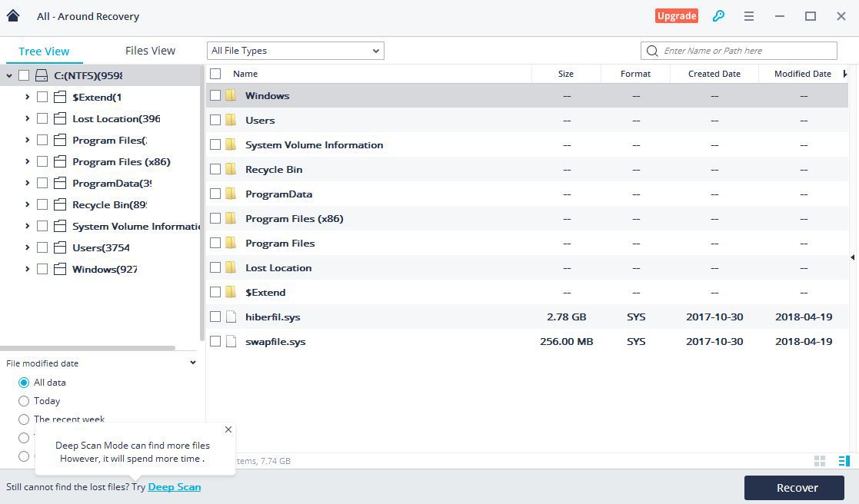
Task: Click the Windows folder icon in list
Action: 231,95
